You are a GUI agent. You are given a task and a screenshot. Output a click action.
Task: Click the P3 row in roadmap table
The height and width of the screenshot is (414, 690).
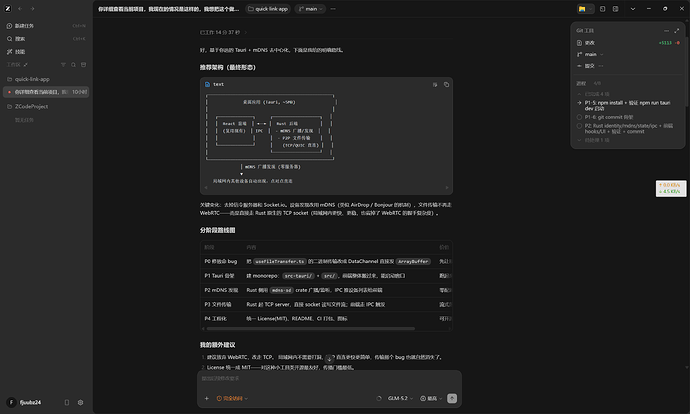(x=327, y=304)
